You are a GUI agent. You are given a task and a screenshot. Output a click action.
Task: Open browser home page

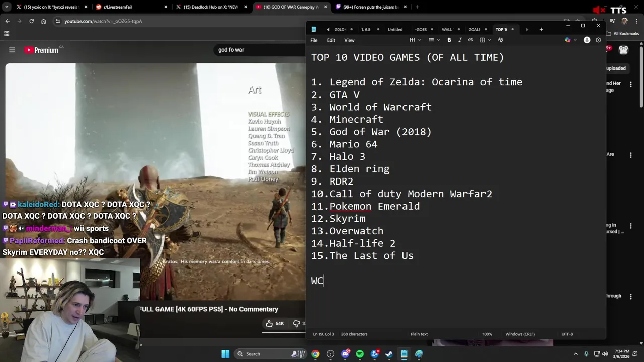pos(44,21)
